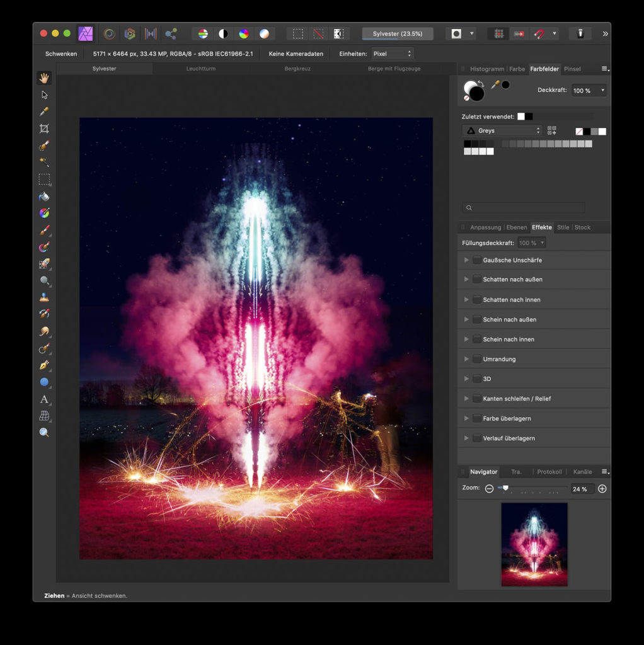Apply Auto Levels from toolbar

pyautogui.click(x=203, y=34)
